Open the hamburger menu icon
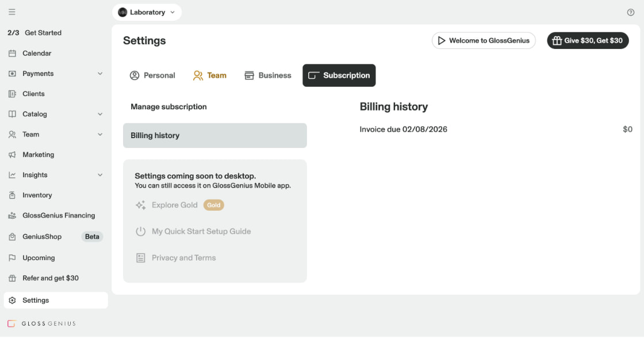Viewport: 644px width, 362px height. tap(12, 12)
